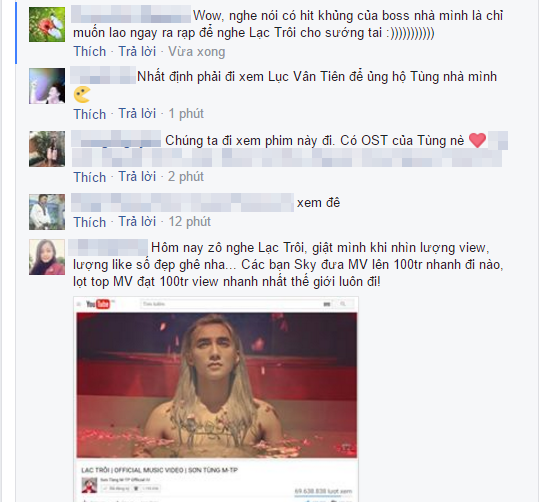Click the YouTube logo in the attached screenshot
Viewport: 552px width, 502px height.
[98, 304]
